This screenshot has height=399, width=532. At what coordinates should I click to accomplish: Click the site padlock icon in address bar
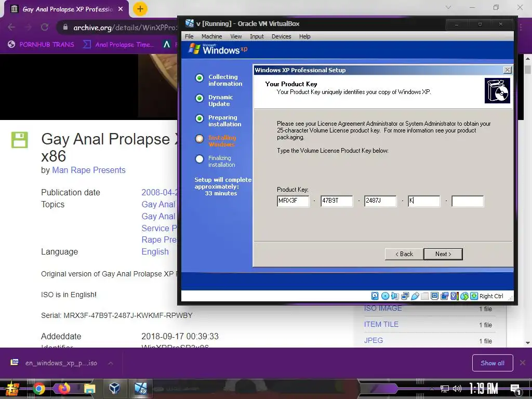click(65, 27)
